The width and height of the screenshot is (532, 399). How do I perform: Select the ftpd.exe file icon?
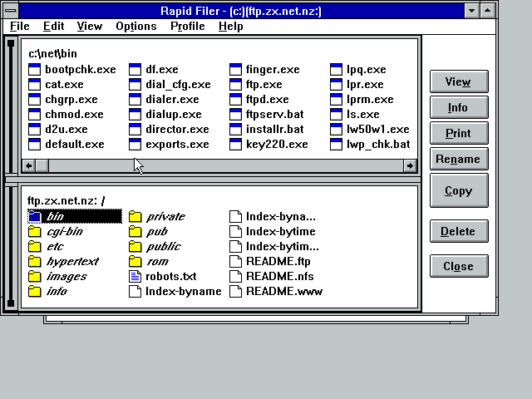pos(235,99)
